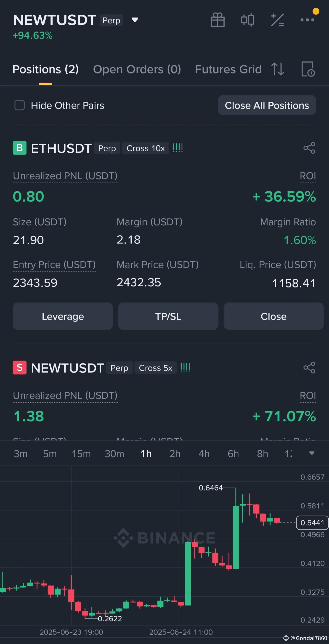The width and height of the screenshot is (329, 644).
Task: Select the 4h chart interval
Action: pyautogui.click(x=204, y=454)
